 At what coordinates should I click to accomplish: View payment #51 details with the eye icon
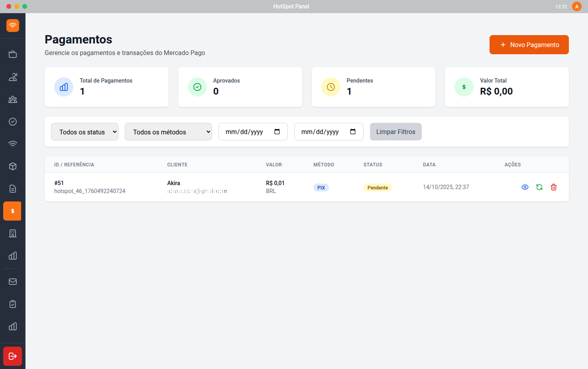point(525,187)
